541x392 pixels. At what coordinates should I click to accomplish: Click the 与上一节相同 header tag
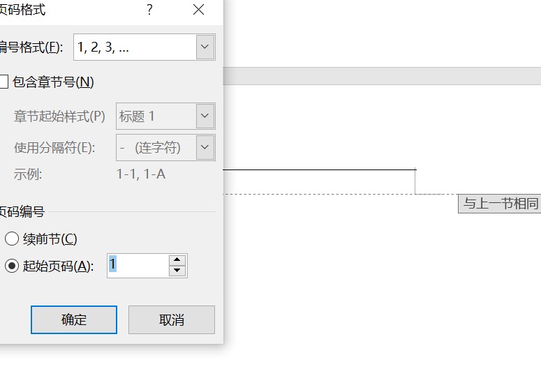click(501, 204)
